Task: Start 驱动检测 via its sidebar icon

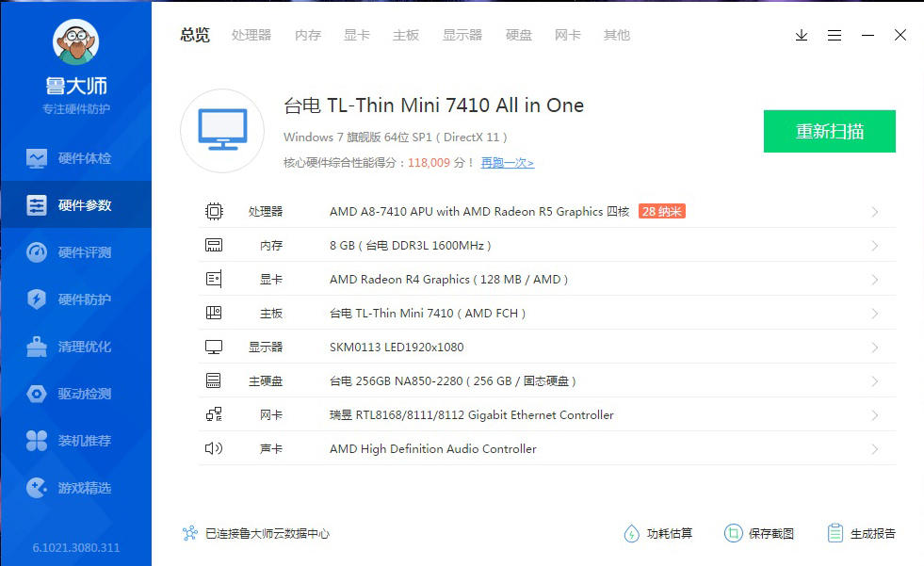Action: click(75, 393)
